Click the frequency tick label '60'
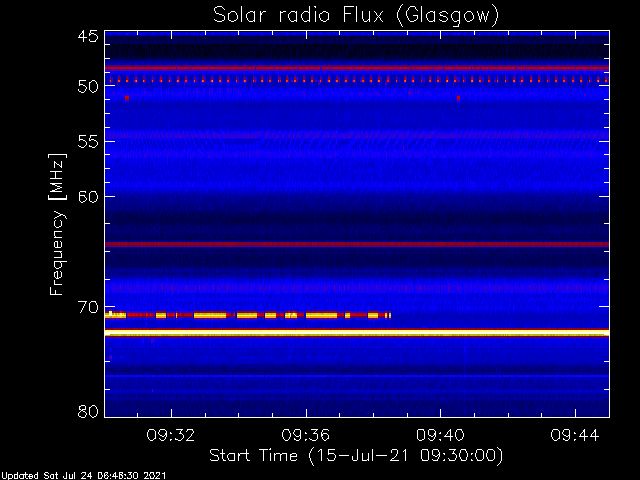Viewport: 640px width, 480px height. [88, 197]
